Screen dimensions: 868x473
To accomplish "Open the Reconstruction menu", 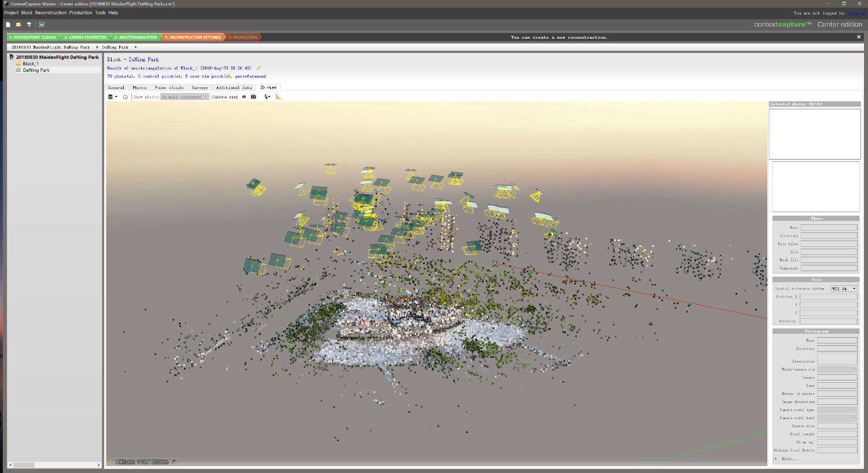I will click(x=51, y=13).
